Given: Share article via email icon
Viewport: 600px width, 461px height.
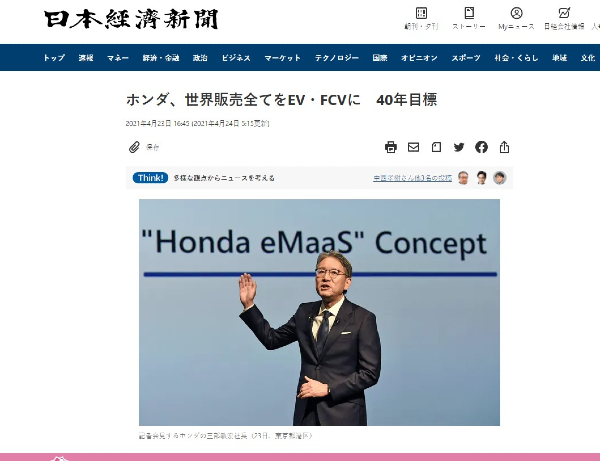Looking at the screenshot, I should [413, 147].
